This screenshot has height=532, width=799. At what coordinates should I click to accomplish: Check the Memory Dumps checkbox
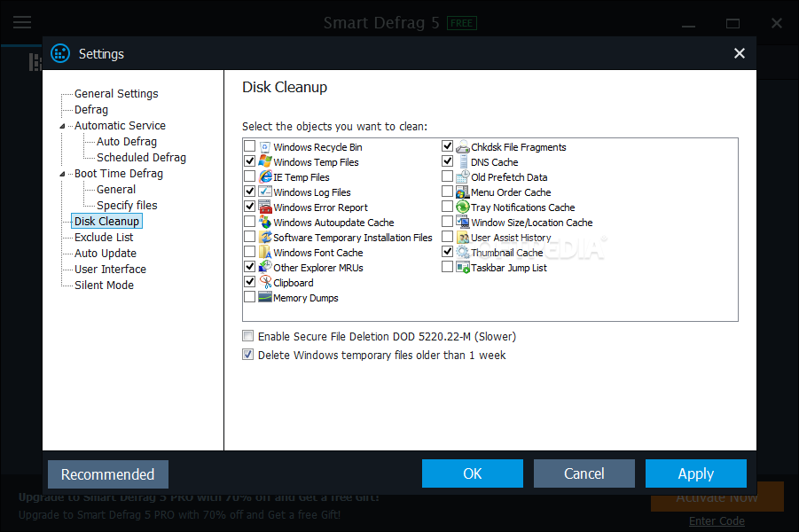(x=250, y=296)
